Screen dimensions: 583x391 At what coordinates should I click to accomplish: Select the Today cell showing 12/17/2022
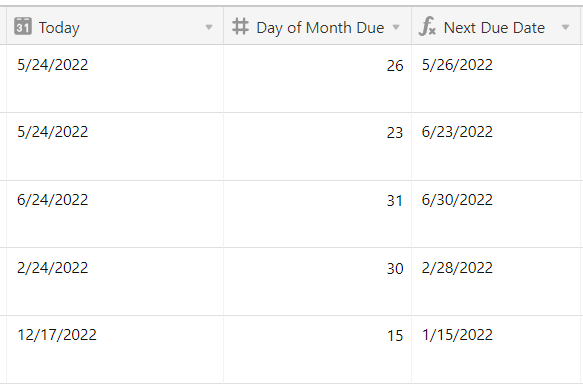[115, 349]
